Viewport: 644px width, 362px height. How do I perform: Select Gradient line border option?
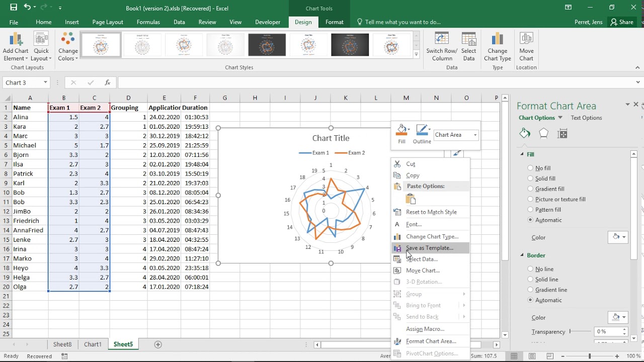[530, 290]
